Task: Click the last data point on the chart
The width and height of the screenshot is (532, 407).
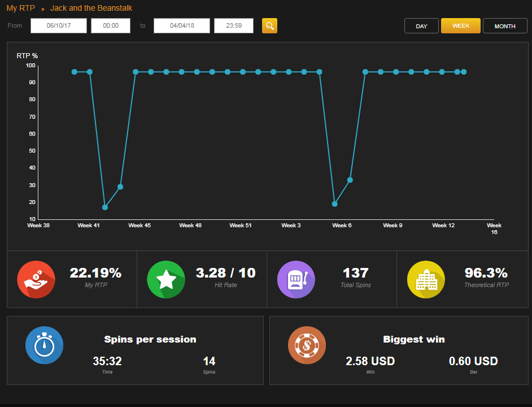Action: pos(464,72)
